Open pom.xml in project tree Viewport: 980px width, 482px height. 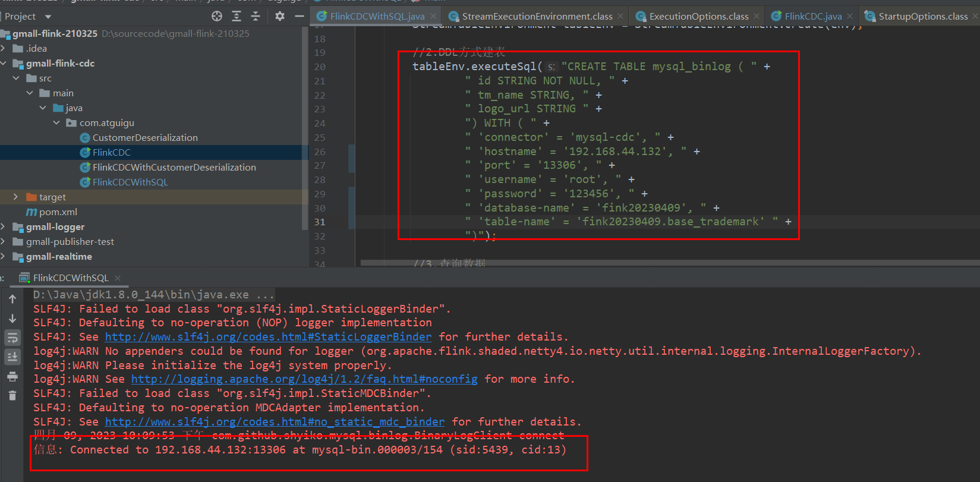coord(58,212)
